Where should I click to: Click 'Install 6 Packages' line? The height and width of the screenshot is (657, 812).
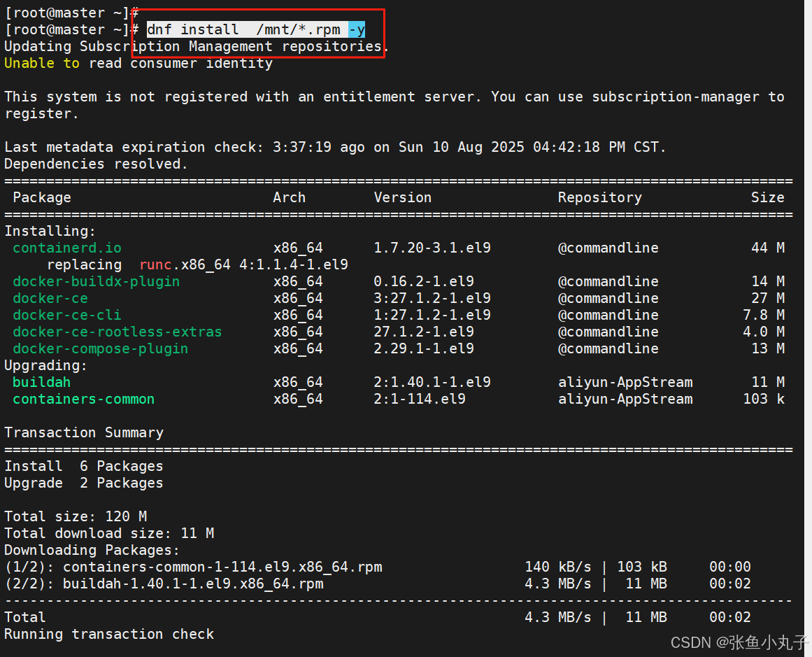[84, 466]
